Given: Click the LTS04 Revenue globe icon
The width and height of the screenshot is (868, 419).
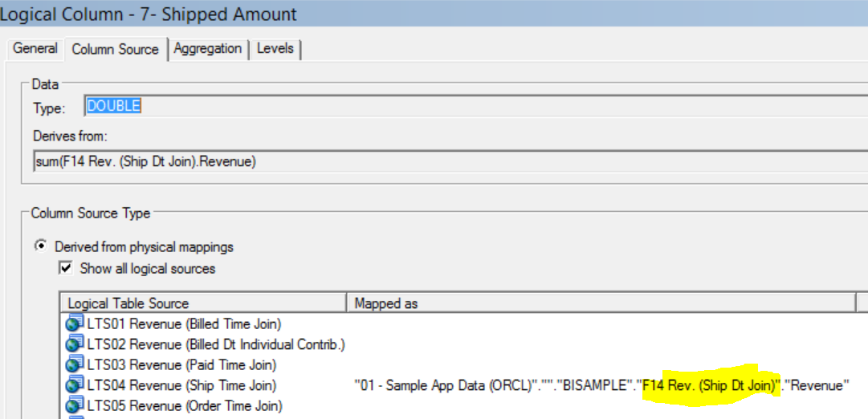Looking at the screenshot, I should tap(74, 385).
